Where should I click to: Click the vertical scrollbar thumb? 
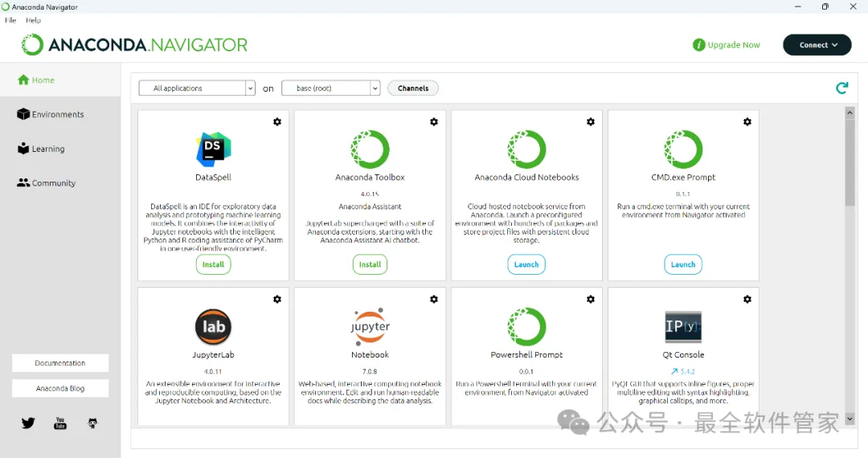(x=850, y=162)
